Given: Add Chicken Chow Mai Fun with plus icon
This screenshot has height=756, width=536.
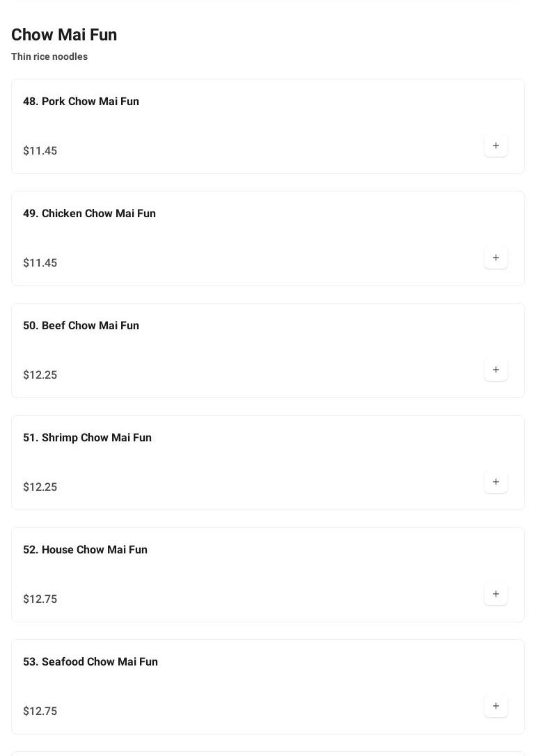Looking at the screenshot, I should point(496,258).
